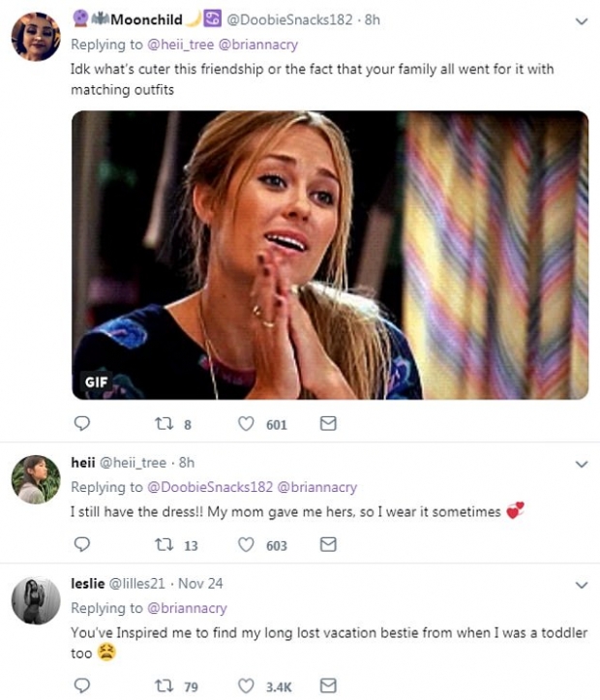Viewport: 600px width, 700px height.
Task: Share heii's tweet via message envelope
Action: pos(328,545)
